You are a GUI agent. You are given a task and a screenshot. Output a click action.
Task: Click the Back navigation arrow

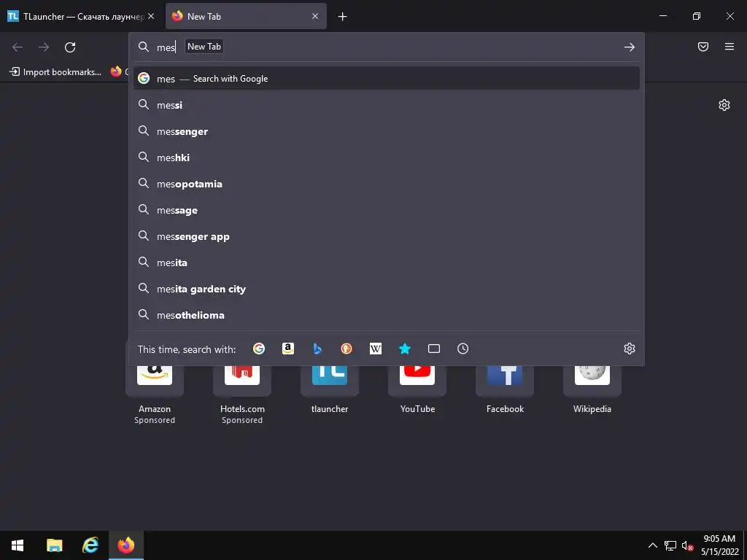tap(18, 47)
